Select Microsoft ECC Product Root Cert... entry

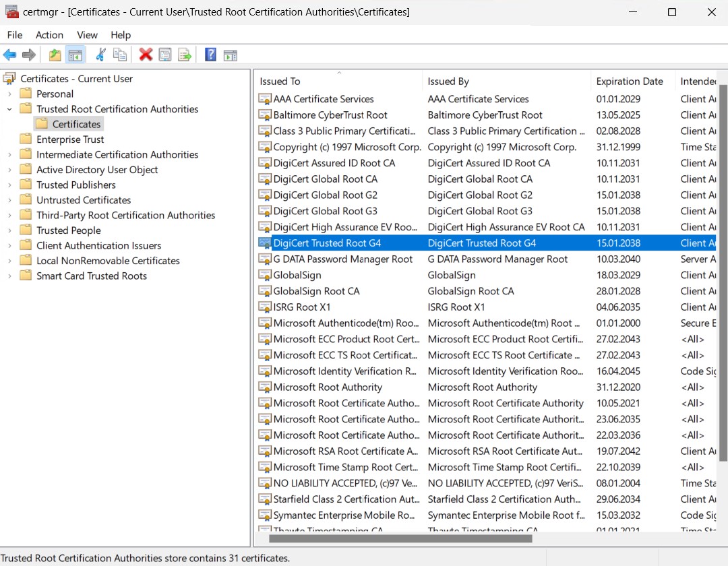[x=346, y=339]
